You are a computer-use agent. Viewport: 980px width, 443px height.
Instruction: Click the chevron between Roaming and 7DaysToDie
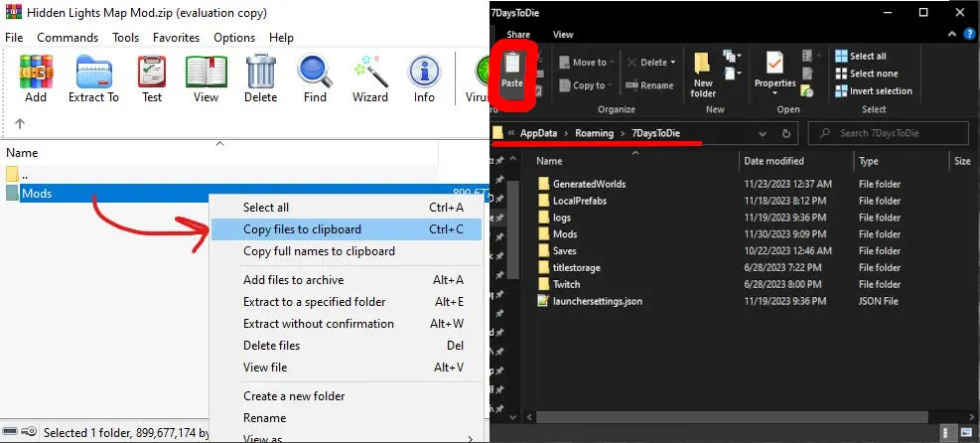point(623,133)
